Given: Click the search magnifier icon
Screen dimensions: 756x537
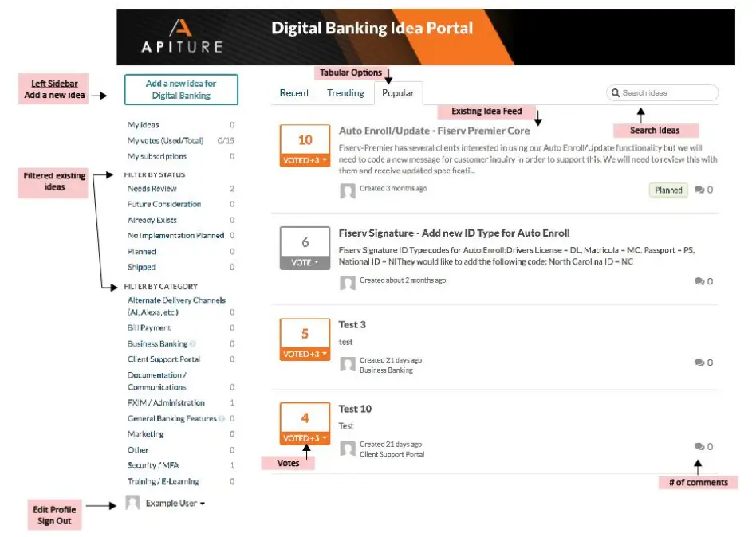Looking at the screenshot, I should [x=616, y=93].
